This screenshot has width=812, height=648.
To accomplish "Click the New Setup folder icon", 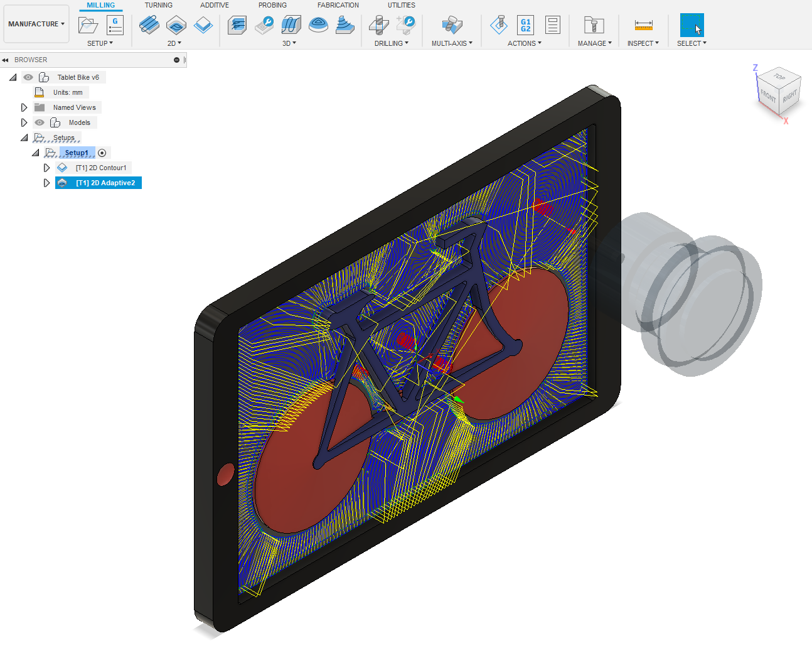I will tap(88, 25).
